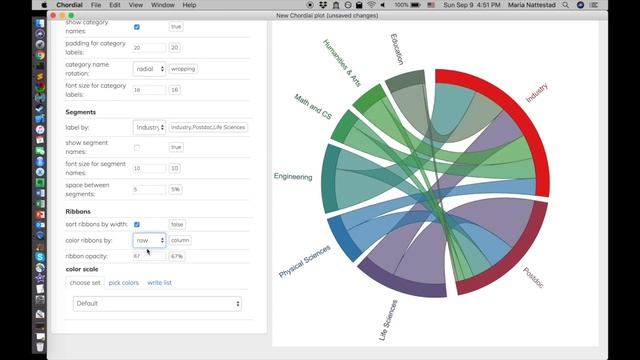Open Safari compass icon in Dock
The width and height of the screenshot is (640, 360).
click(40, 44)
